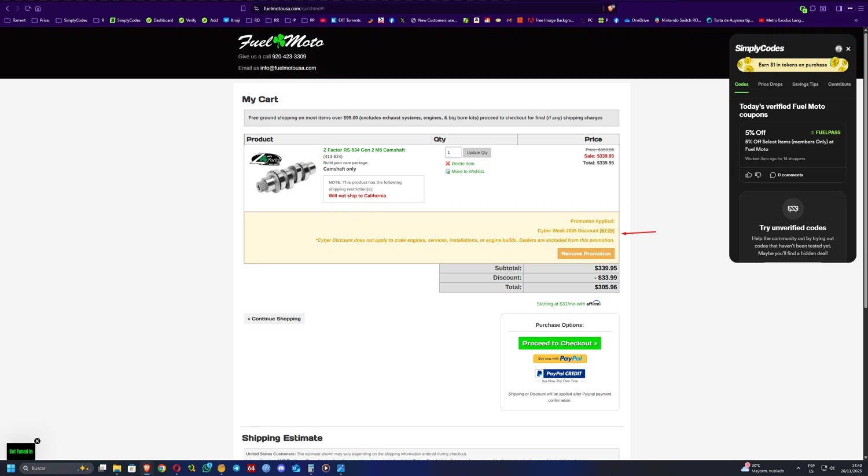Click the Get Tuned In badge

point(21,452)
